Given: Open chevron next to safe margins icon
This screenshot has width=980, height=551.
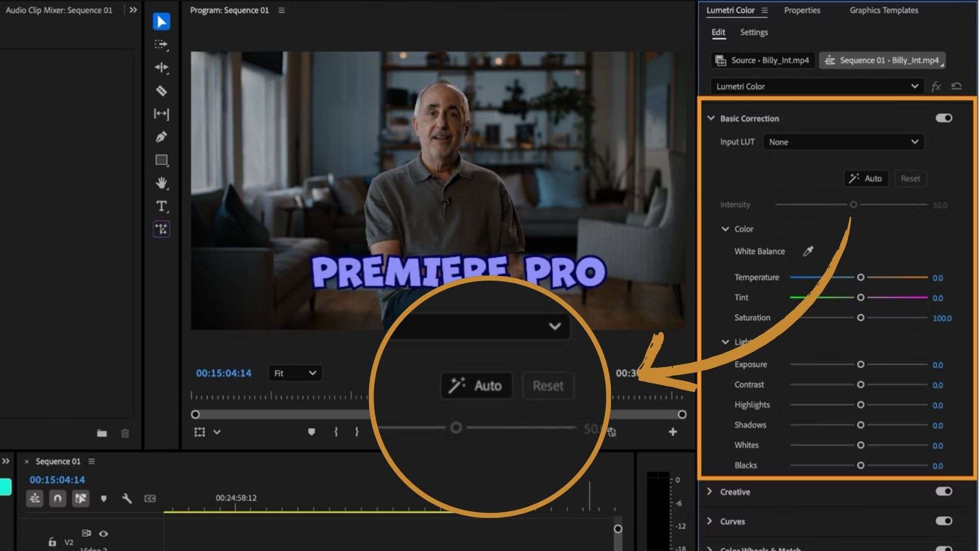Looking at the screenshot, I should (x=217, y=432).
